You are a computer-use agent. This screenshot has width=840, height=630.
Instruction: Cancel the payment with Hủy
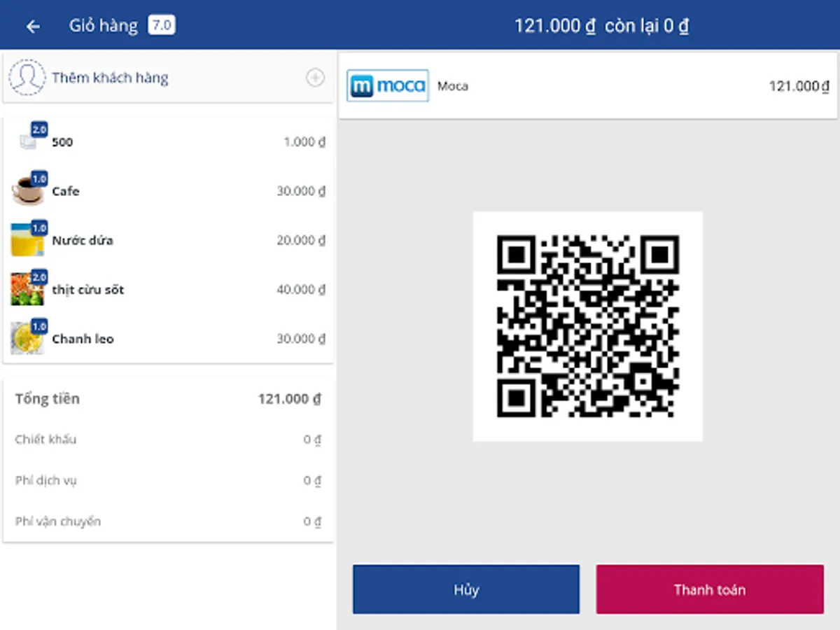tap(466, 589)
